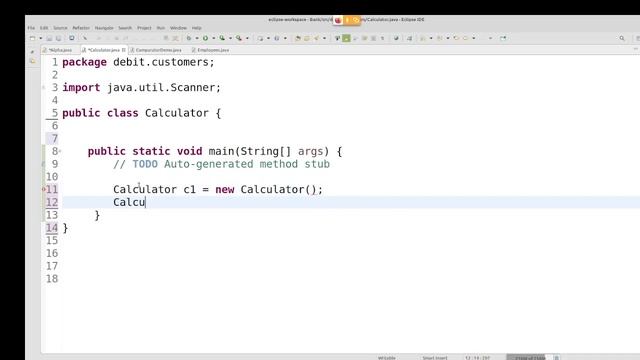
Task: Open the Project menu
Action: point(144,28)
